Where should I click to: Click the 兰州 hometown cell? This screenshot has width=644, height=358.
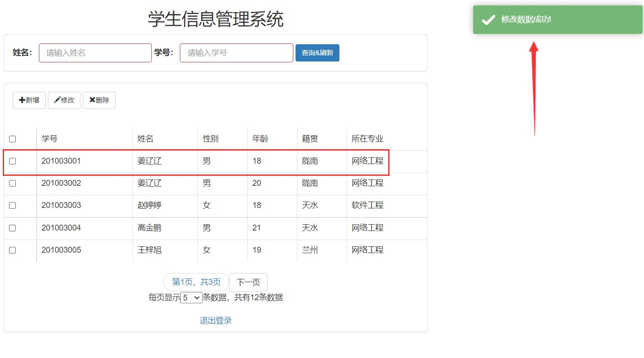[310, 250]
